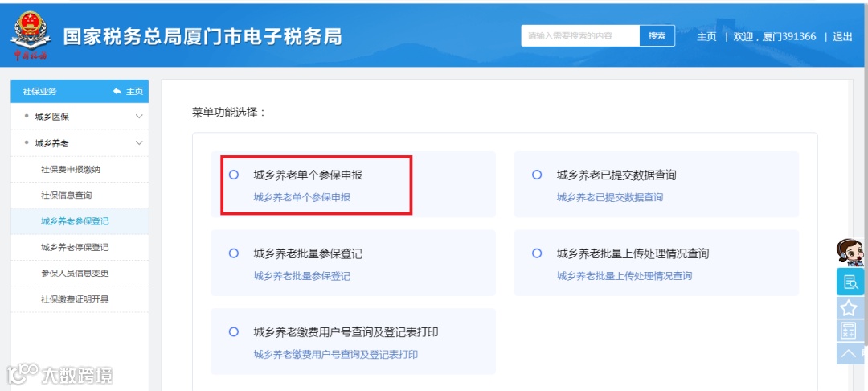Image resolution: width=868 pixels, height=391 pixels.
Task: Click the back-to-top arrow icon
Action: 849,353
